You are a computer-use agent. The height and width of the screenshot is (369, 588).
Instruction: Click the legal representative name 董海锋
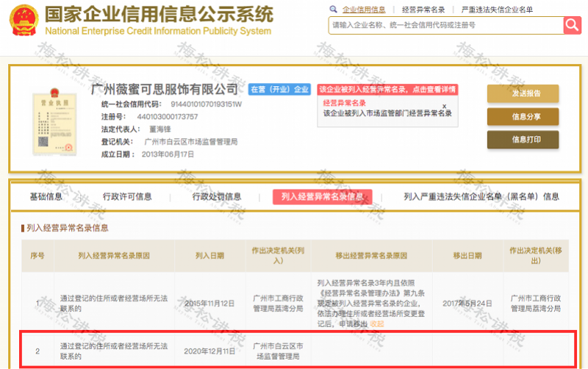point(160,129)
